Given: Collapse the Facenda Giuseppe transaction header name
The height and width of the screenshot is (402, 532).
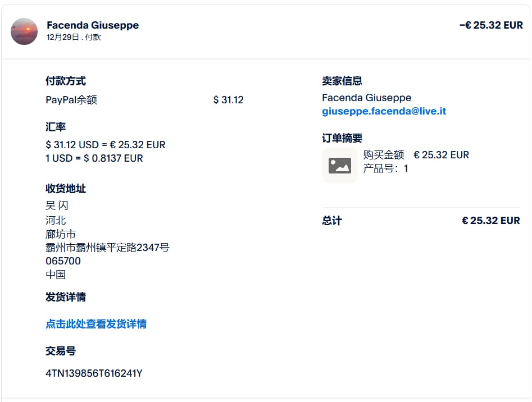Looking at the screenshot, I should click(93, 25).
